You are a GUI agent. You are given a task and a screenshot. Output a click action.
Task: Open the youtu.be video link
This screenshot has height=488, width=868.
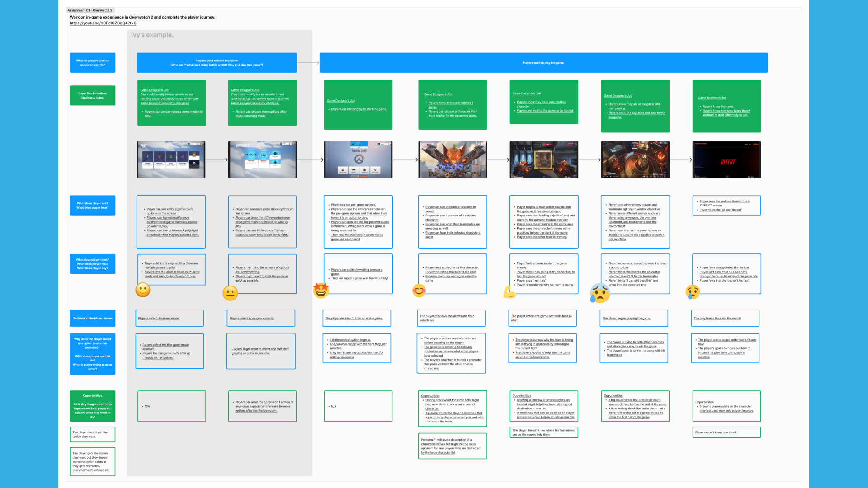pyautogui.click(x=103, y=23)
